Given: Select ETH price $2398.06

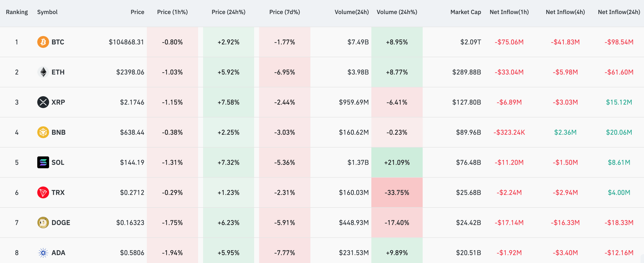Looking at the screenshot, I should coord(130,72).
